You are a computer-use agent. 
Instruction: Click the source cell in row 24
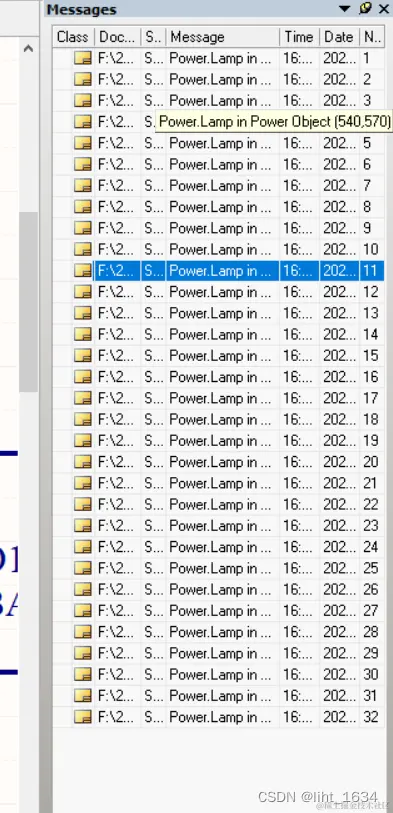(153, 548)
